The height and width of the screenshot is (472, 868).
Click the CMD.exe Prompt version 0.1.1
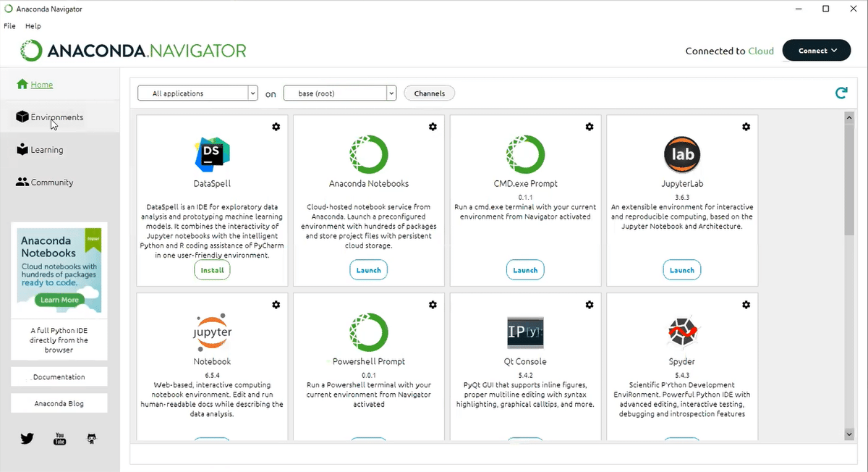[x=525, y=196]
